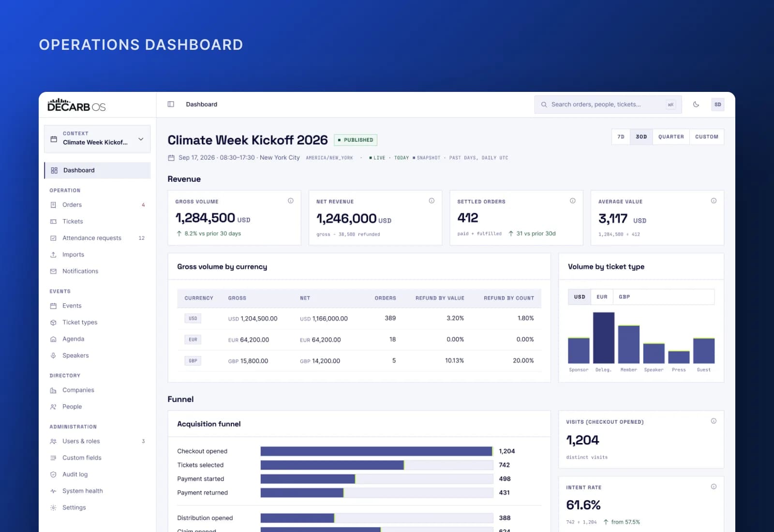The height and width of the screenshot is (532, 774).
Task: Open the SD user avatar
Action: [718, 104]
